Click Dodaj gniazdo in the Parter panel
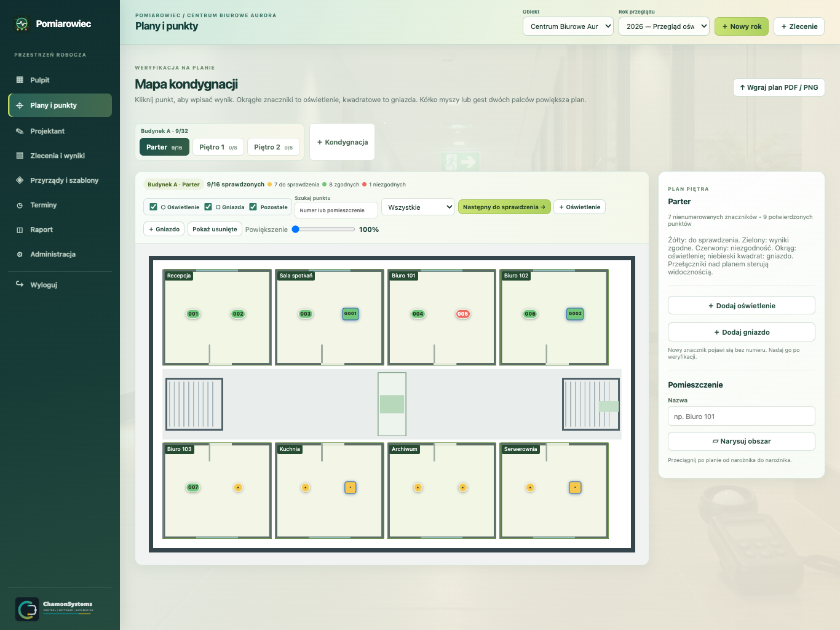This screenshot has height=630, width=840. click(x=742, y=332)
